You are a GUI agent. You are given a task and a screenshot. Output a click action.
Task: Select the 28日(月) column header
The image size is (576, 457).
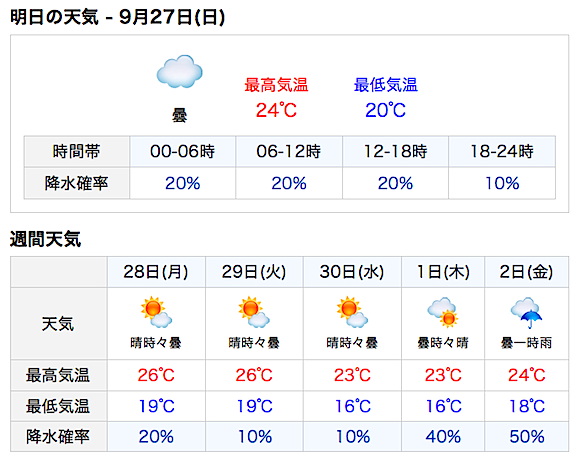pos(156,272)
